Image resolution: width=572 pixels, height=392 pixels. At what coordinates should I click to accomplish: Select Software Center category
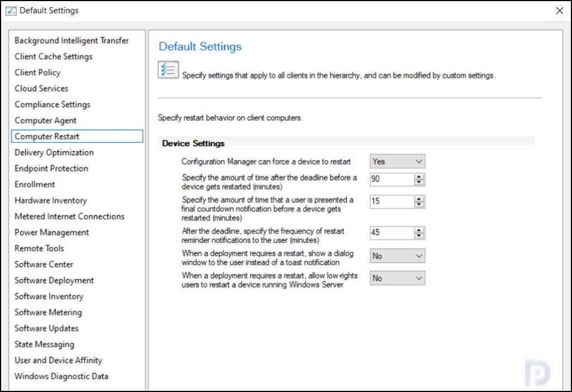point(44,264)
